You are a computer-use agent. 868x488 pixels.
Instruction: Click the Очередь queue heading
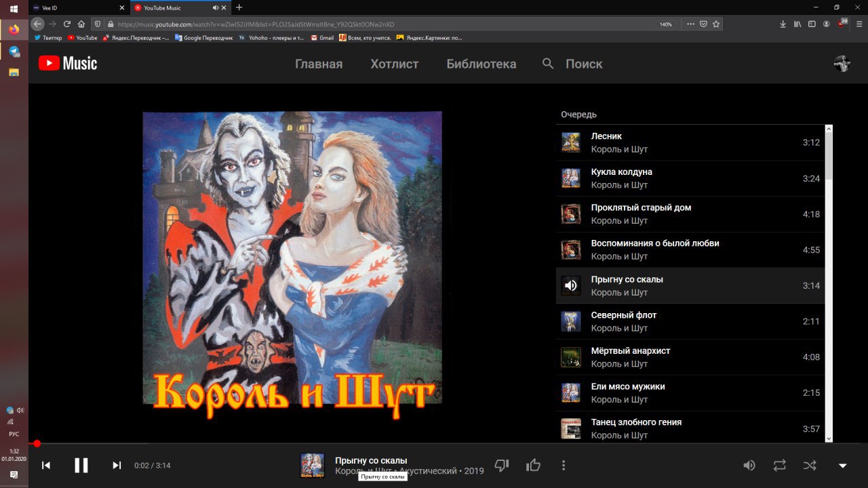point(578,115)
